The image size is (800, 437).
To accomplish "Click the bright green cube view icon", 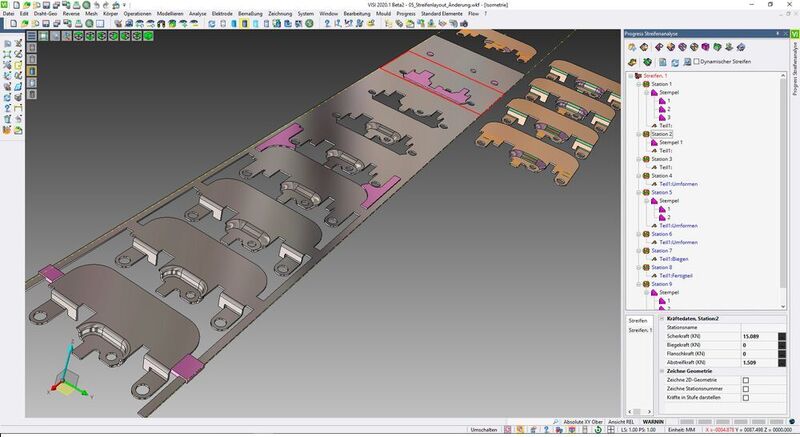I will point(147,35).
